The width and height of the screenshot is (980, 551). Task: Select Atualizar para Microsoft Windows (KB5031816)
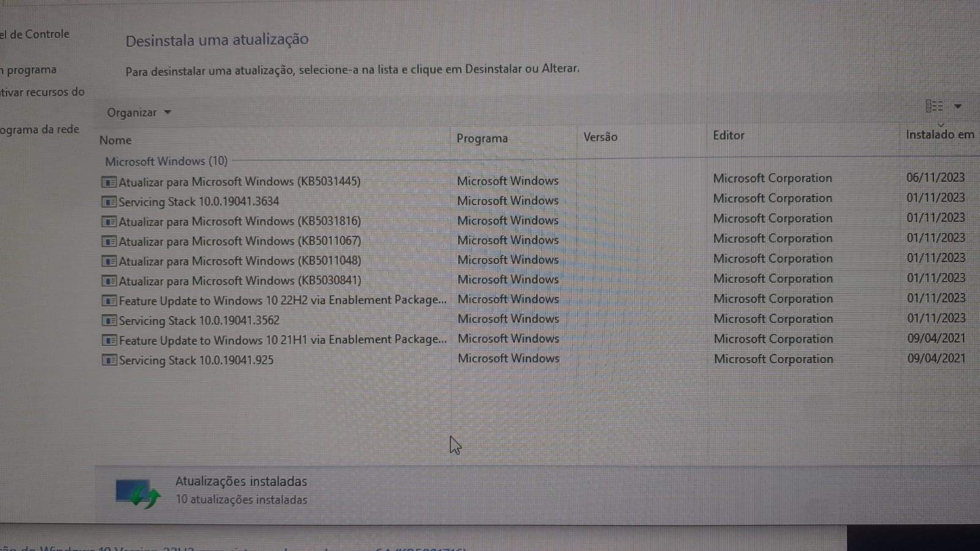tap(239, 222)
